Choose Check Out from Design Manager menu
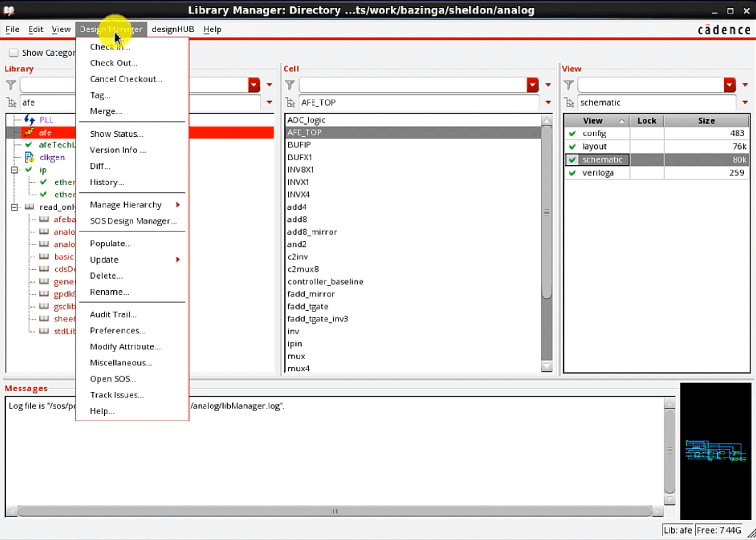 click(113, 63)
